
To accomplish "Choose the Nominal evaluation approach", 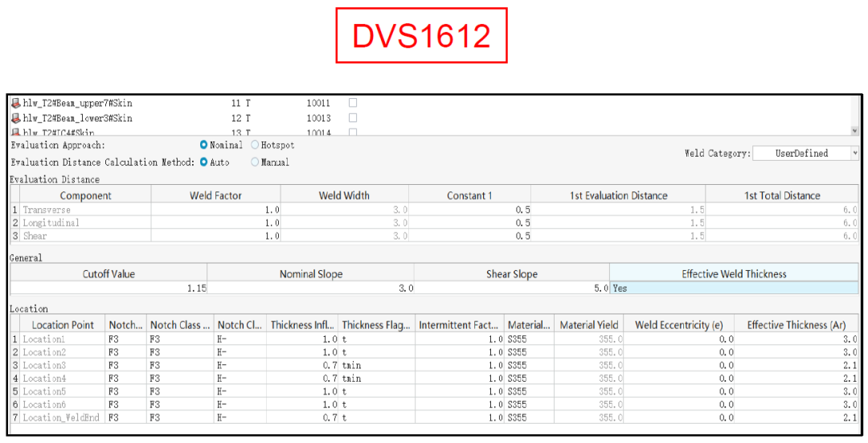I will click(204, 146).
